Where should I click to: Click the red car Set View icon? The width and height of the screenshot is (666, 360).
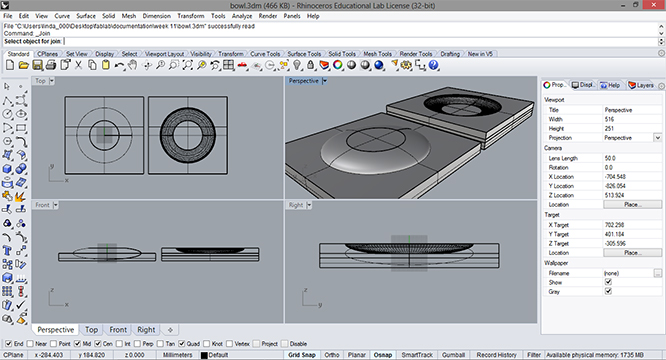click(x=242, y=65)
